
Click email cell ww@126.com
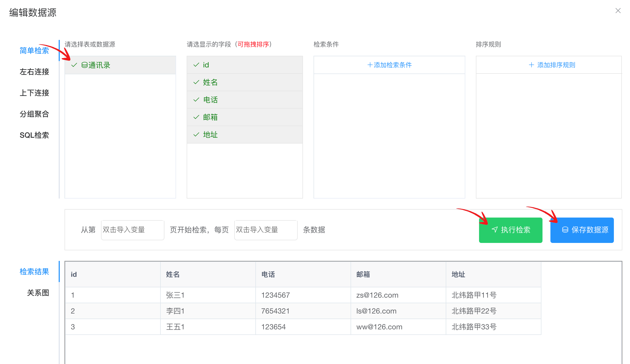398,327
